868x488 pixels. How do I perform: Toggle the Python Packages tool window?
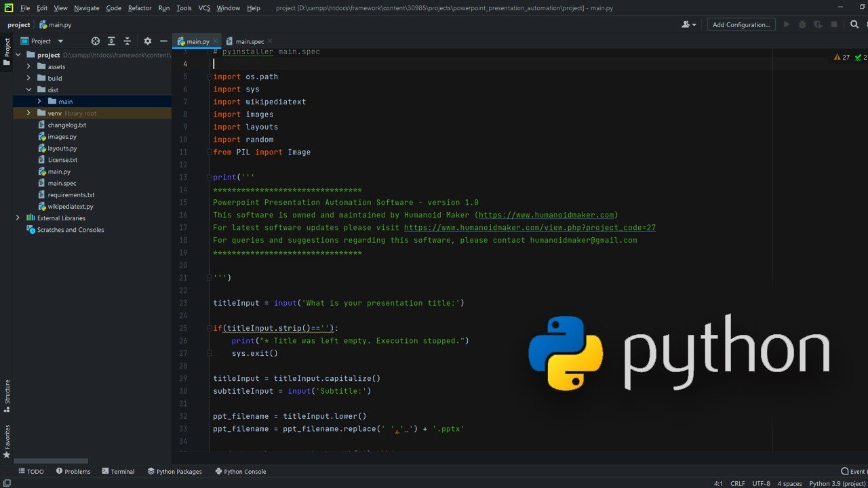(174, 471)
